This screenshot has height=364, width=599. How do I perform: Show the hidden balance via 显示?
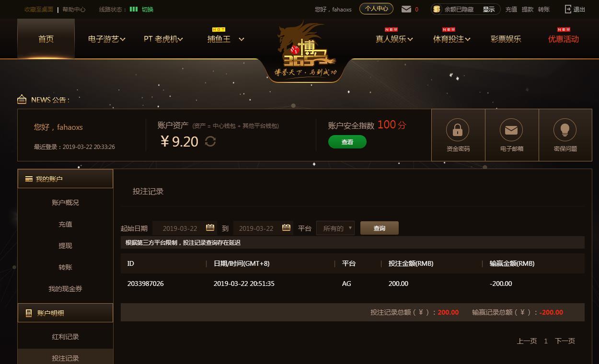pos(489,9)
